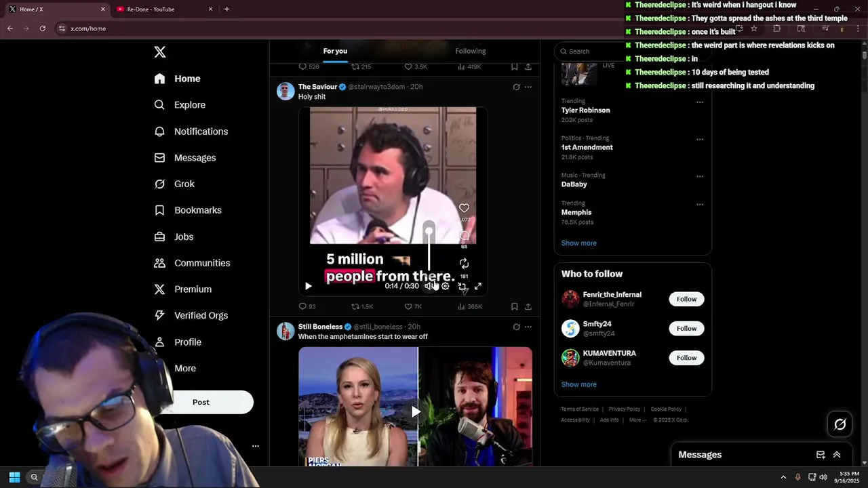Like the top post with 3.5K likes
The image size is (868, 488).
(416, 66)
